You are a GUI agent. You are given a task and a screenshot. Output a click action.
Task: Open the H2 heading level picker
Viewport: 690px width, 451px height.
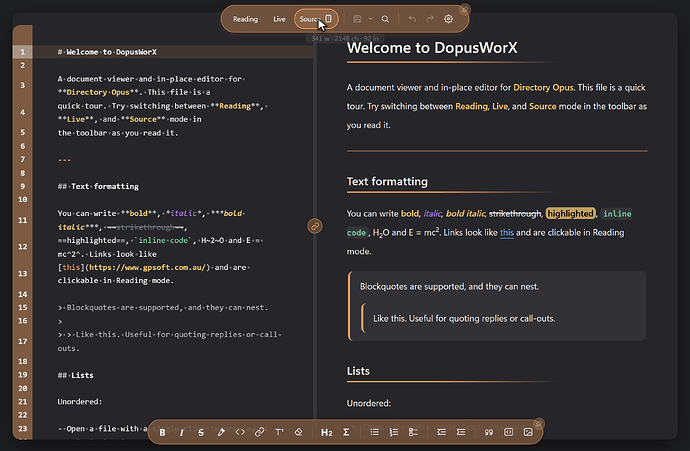pos(327,432)
